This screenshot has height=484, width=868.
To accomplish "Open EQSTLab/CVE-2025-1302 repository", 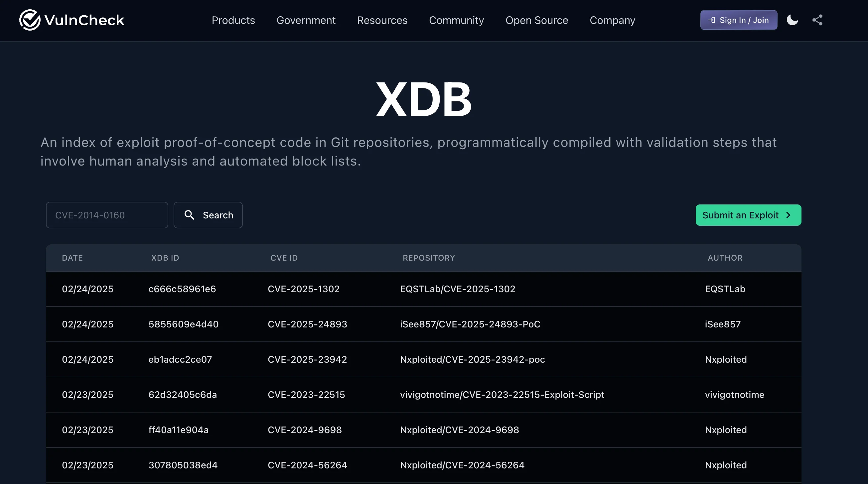I will [x=458, y=289].
